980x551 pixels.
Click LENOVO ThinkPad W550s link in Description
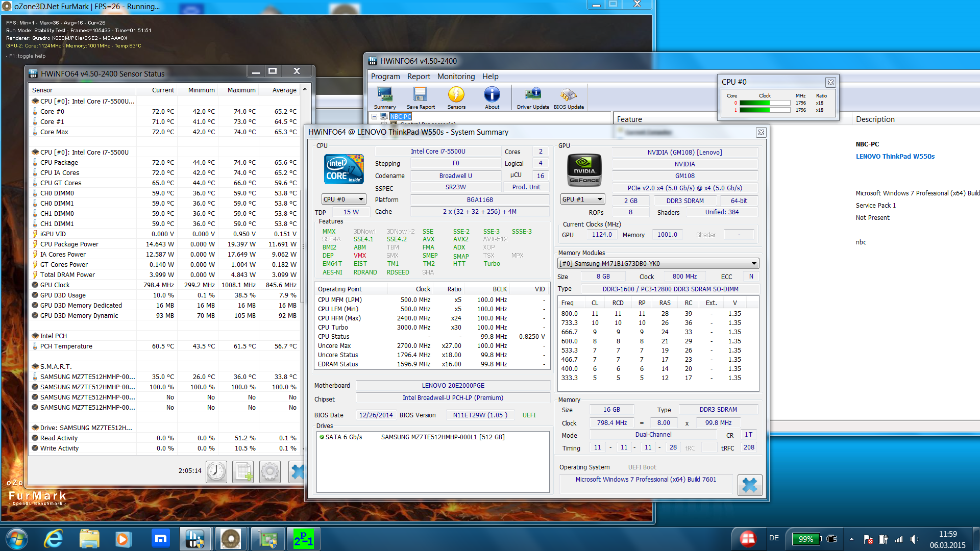pos(895,157)
